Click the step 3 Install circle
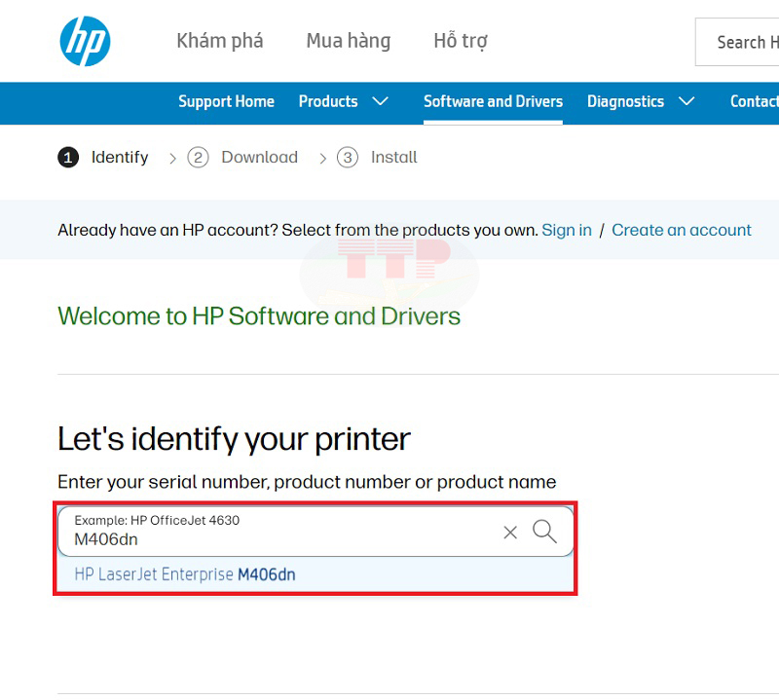Screen dimensions: 779x700 coord(347,157)
